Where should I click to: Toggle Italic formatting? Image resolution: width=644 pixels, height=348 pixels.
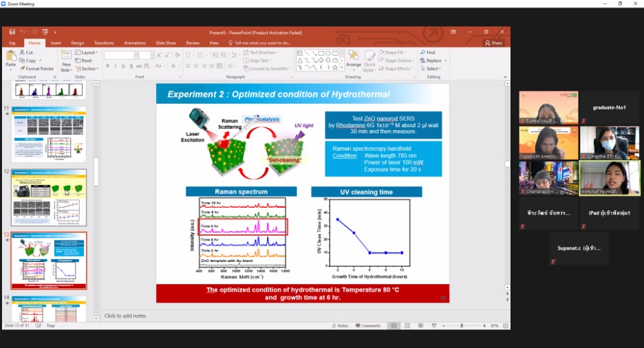point(116,65)
